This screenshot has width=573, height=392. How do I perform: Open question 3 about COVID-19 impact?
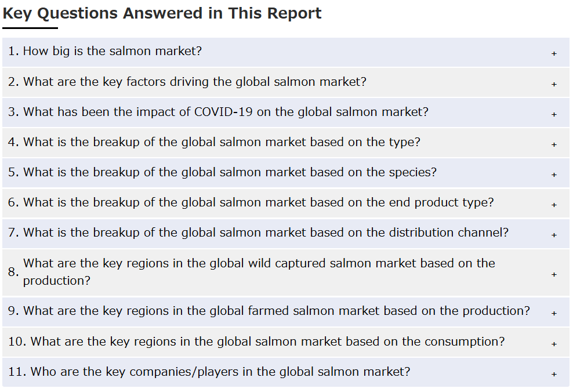[286, 112]
